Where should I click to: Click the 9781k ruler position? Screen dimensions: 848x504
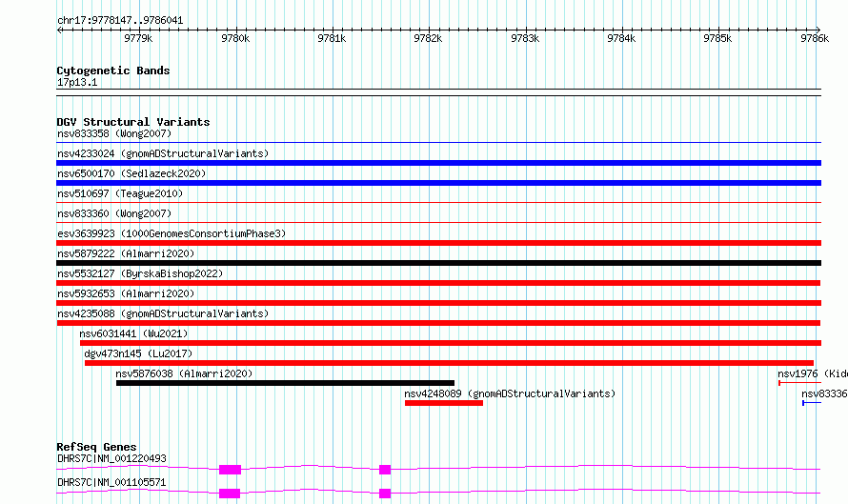[x=332, y=38]
